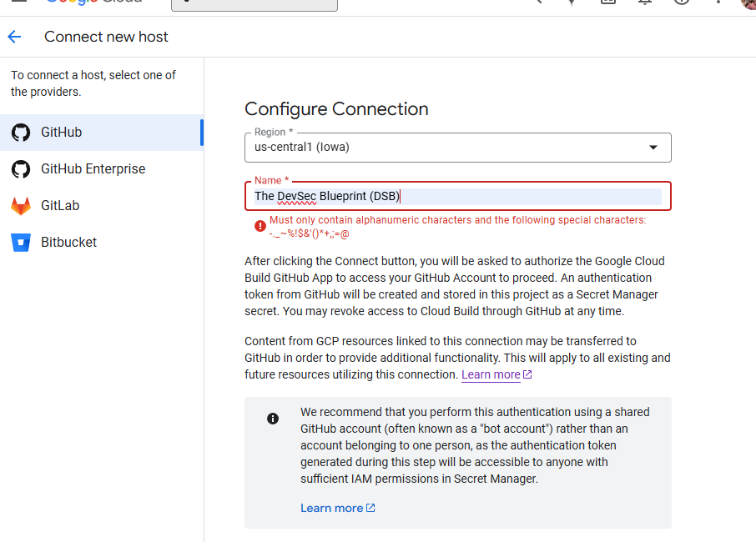Open the Region dropdown showing us-central1 (Iowa)
This screenshot has width=756, height=542.
click(x=458, y=148)
